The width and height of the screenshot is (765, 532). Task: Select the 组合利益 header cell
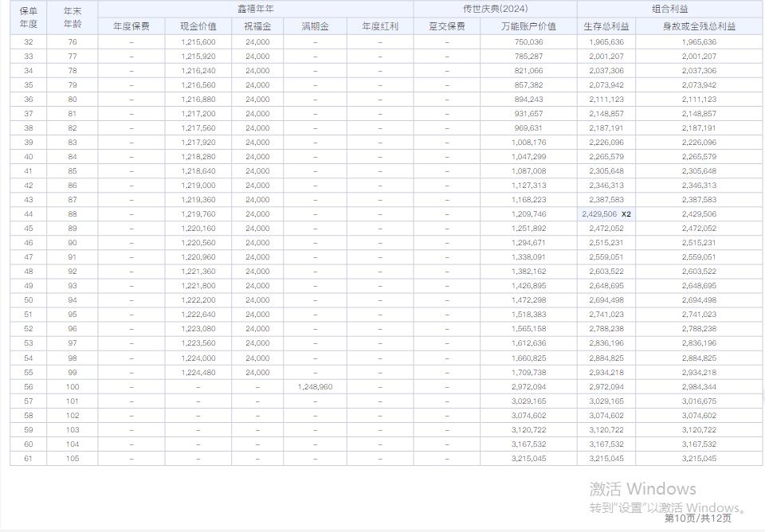coord(668,9)
